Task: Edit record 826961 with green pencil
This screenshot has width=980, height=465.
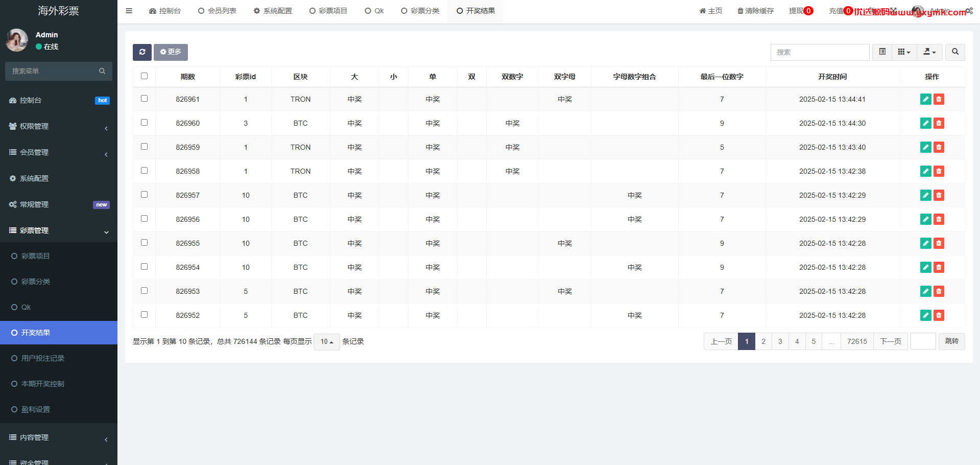Action: (926, 99)
